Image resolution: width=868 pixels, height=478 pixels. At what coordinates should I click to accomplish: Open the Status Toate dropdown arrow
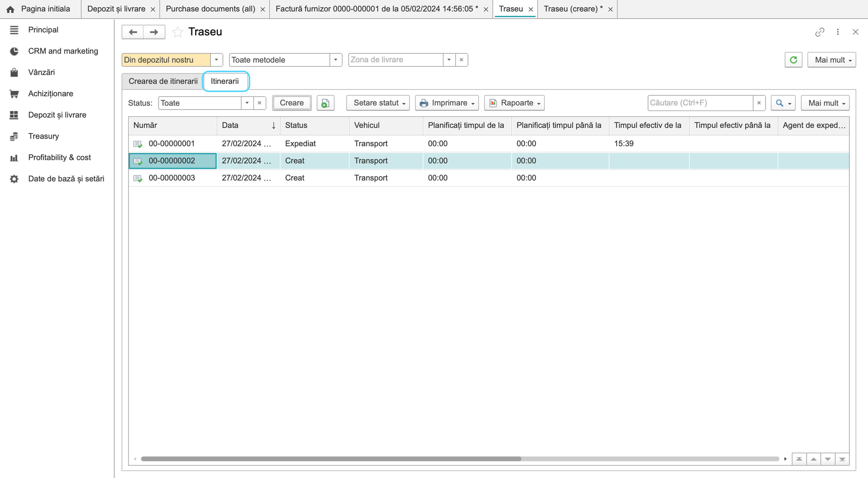pos(247,103)
